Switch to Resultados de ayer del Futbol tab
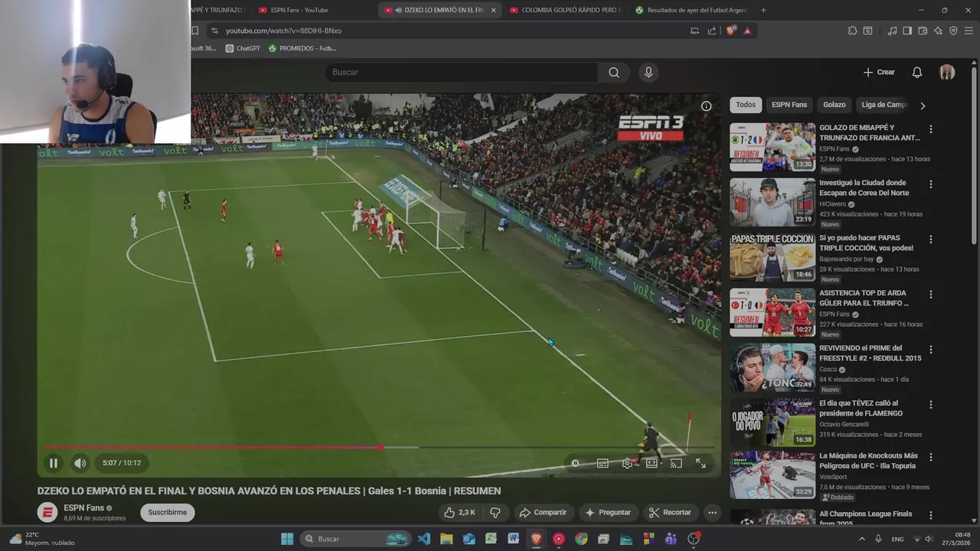This screenshot has width=980, height=551. click(691, 10)
